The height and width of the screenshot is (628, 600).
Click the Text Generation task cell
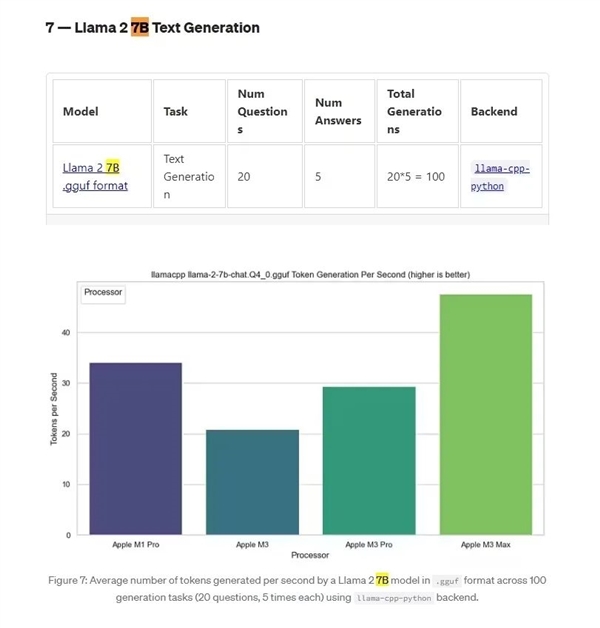click(x=189, y=176)
